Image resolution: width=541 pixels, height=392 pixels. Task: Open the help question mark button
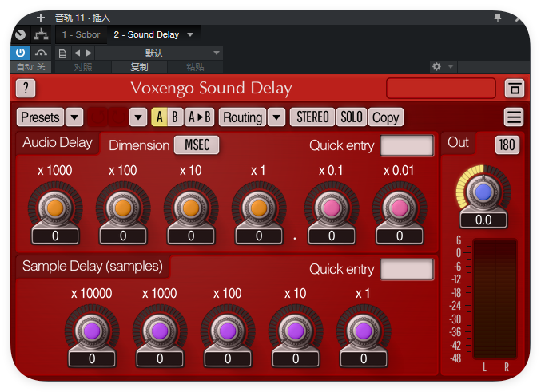pos(26,89)
